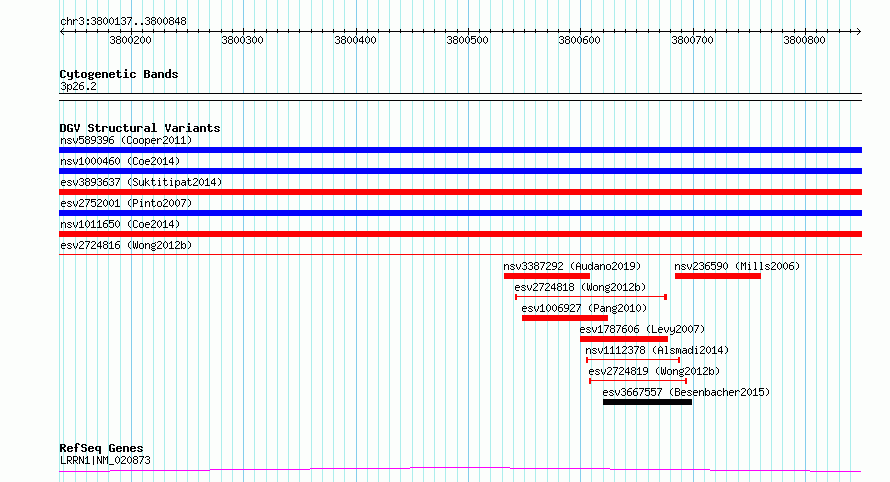890x482 pixels.
Task: Click the red bar below nsv1011650
Action: 460,234
